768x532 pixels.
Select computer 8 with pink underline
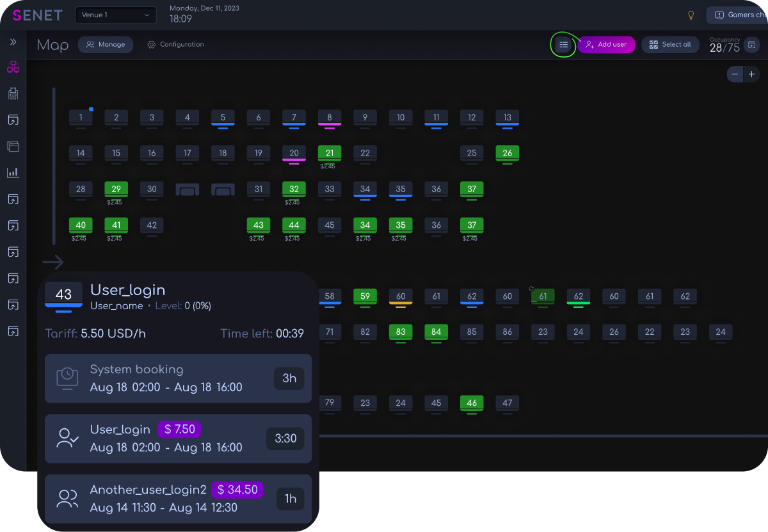(330, 118)
